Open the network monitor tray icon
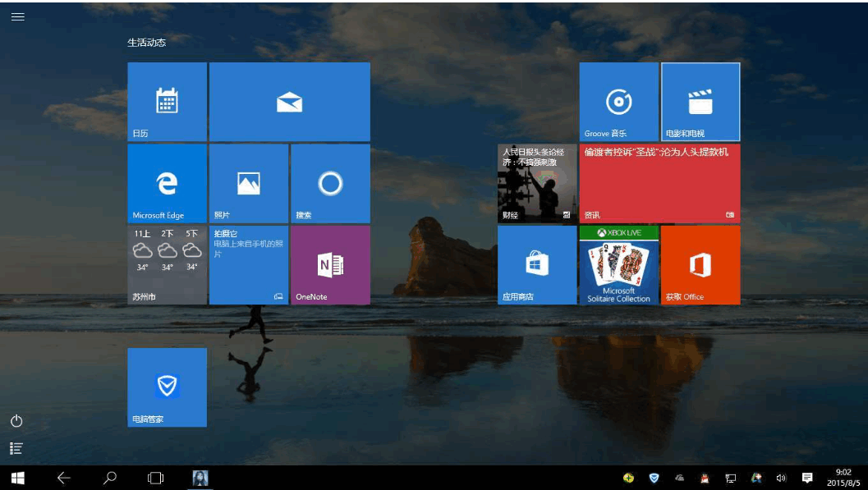This screenshot has height=490, width=868. pyautogui.click(x=731, y=478)
